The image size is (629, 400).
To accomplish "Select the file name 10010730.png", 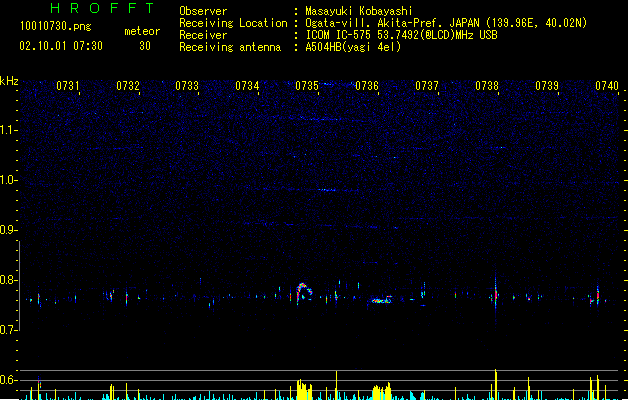I will tap(56, 26).
